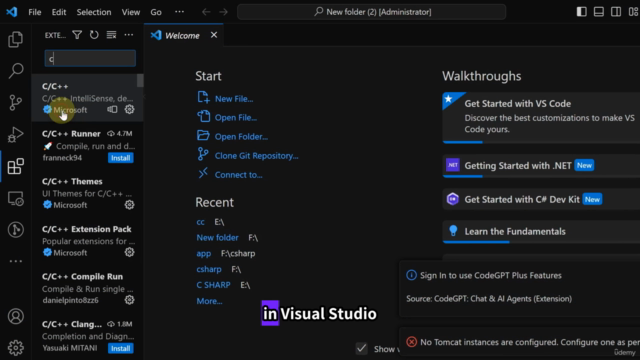
Task: Open the Selection menu
Action: click(x=94, y=12)
